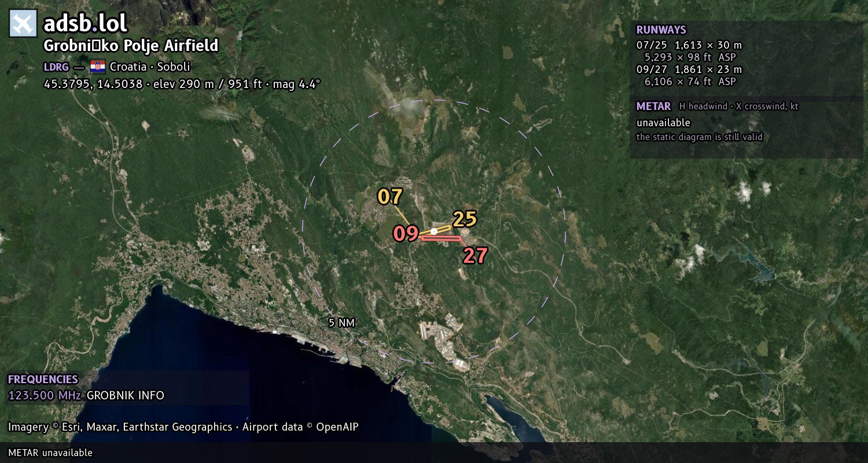Click the Croatia · Soboli location text
This screenshot has height=463, width=868.
click(150, 67)
